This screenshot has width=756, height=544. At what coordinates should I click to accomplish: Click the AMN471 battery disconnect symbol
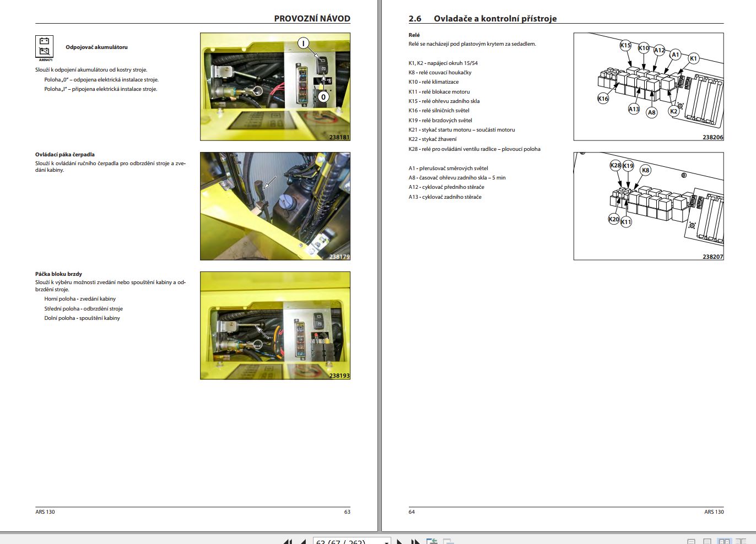[x=45, y=45]
